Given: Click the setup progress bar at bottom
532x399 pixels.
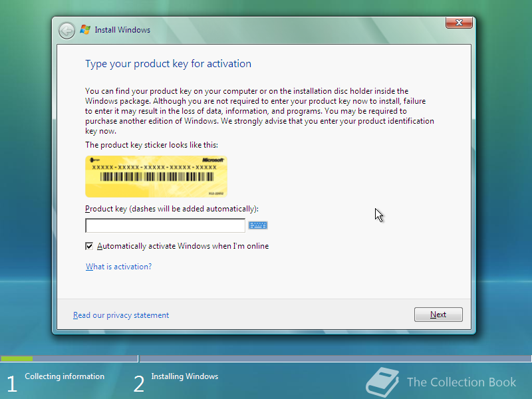Looking at the screenshot, I should pyautogui.click(x=266, y=358).
